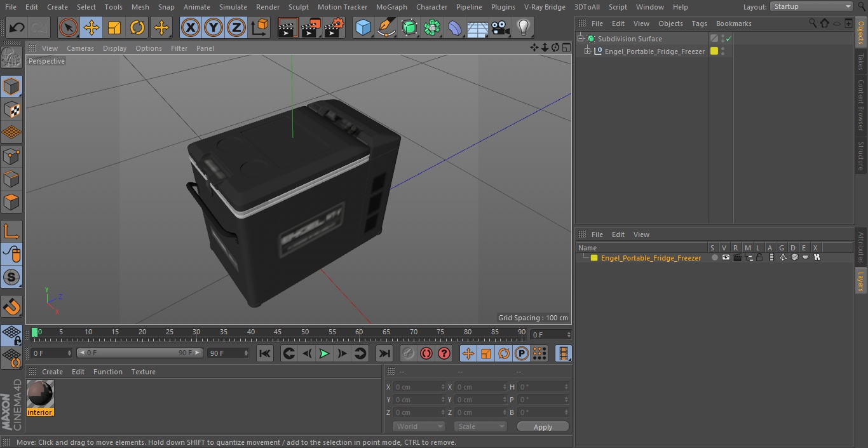
Task: Click the yellow layer swatch of Engel object
Action: click(714, 51)
